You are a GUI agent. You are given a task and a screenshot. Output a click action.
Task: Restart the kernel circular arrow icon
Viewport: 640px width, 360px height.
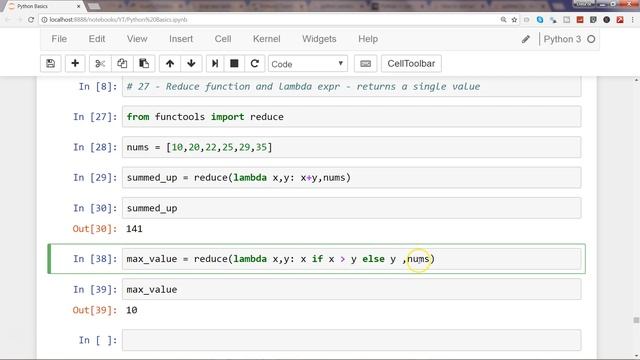(255, 64)
